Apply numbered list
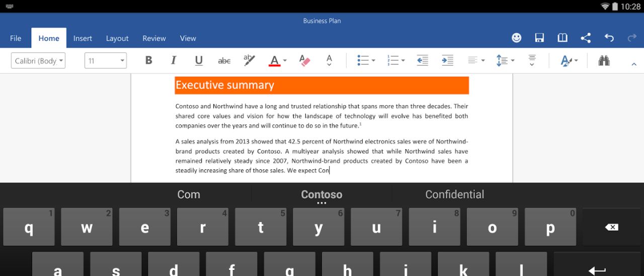 (x=393, y=60)
